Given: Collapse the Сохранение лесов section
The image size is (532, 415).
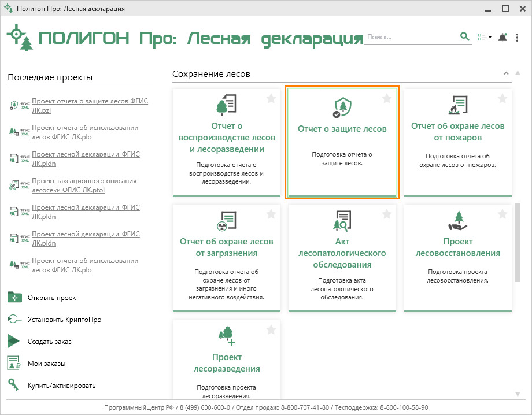Looking at the screenshot, I should [506, 73].
